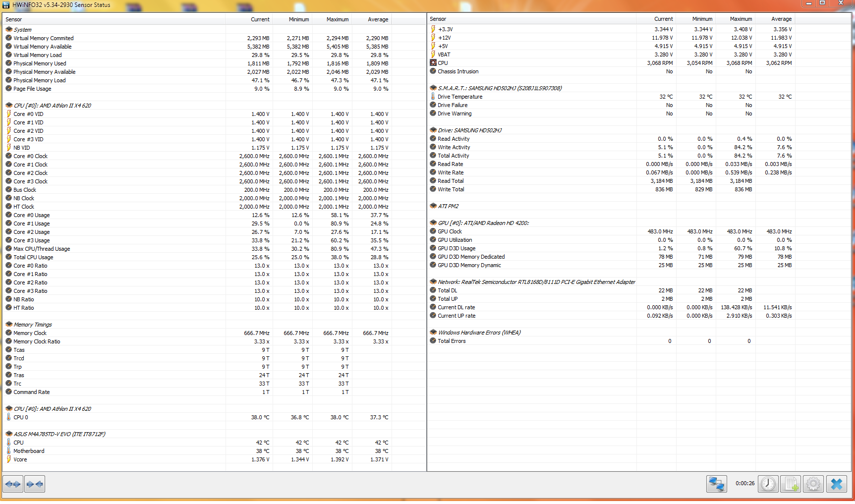Image resolution: width=855 pixels, height=504 pixels.
Task: Select the GPU Clock row
Action: coord(639,231)
